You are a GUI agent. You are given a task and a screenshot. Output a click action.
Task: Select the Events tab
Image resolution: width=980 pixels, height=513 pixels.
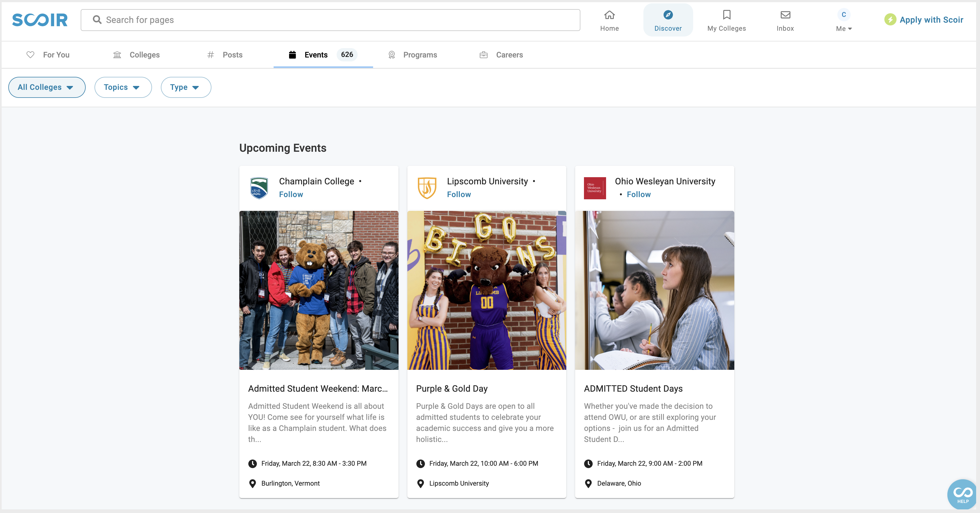pyautogui.click(x=323, y=55)
